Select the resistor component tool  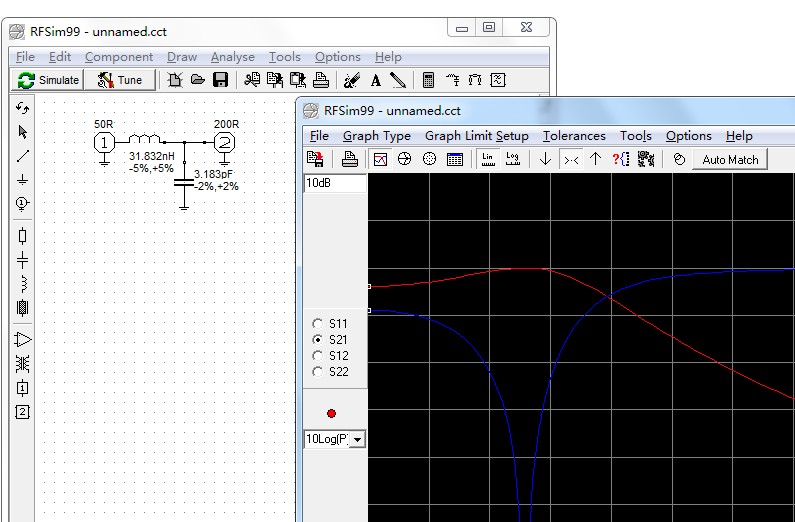pyautogui.click(x=23, y=236)
